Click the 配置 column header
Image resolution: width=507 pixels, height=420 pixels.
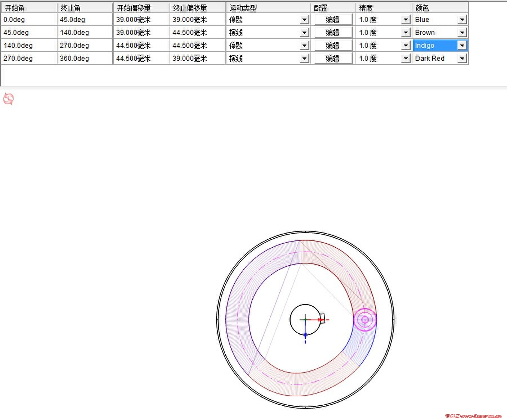click(333, 8)
